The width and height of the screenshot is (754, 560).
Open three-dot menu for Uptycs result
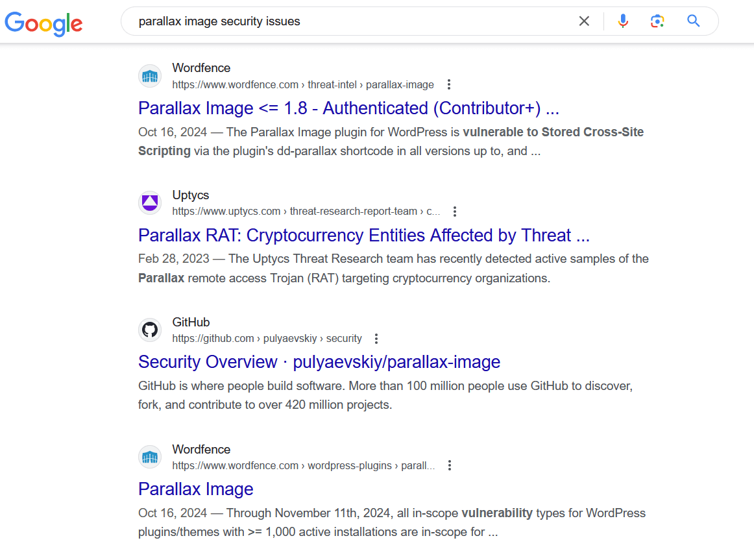[x=455, y=212]
